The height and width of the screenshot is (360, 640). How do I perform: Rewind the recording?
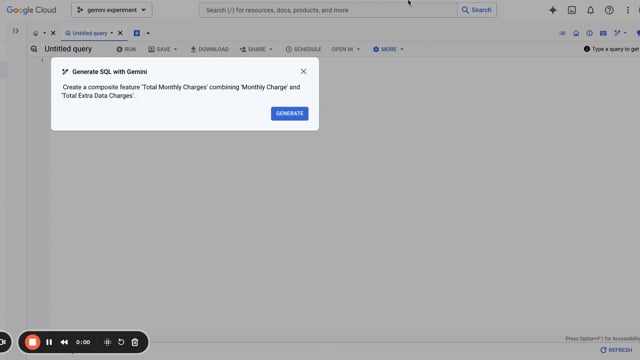(x=64, y=342)
